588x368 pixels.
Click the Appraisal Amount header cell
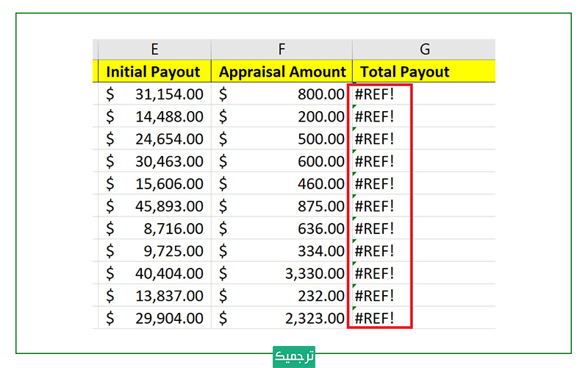[282, 71]
